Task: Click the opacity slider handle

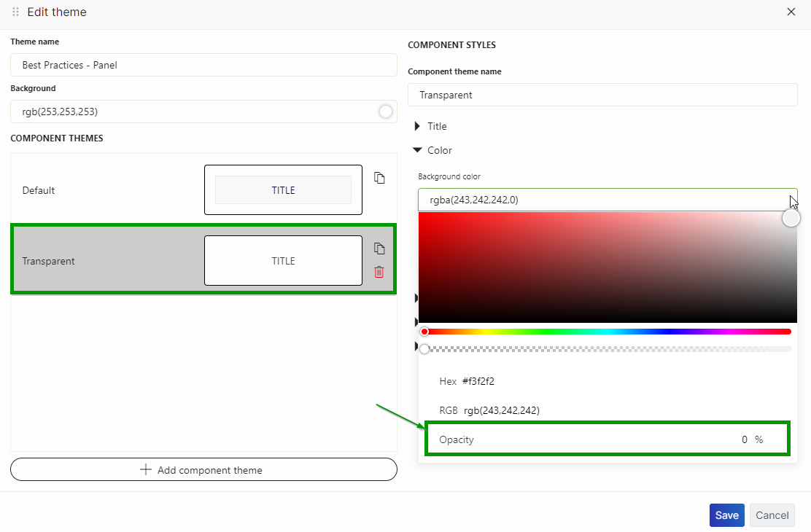Action: point(424,349)
